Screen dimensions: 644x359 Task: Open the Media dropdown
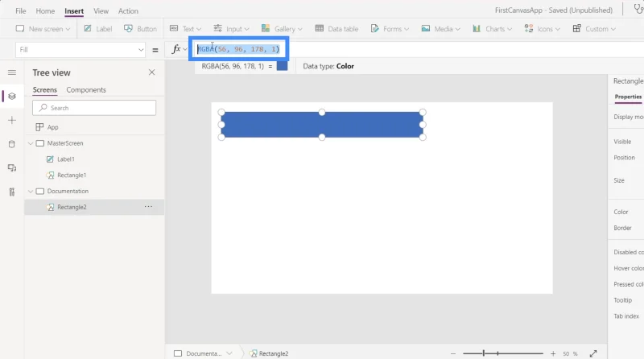(x=440, y=29)
